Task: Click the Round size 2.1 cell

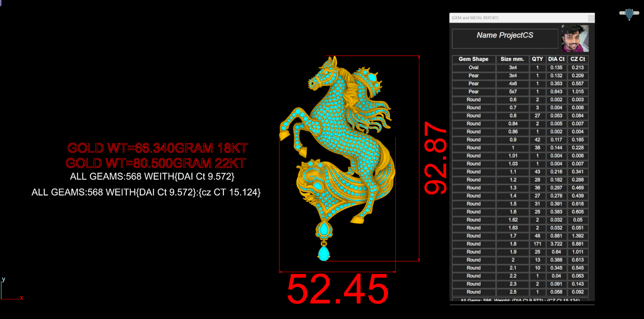Action: point(513,268)
